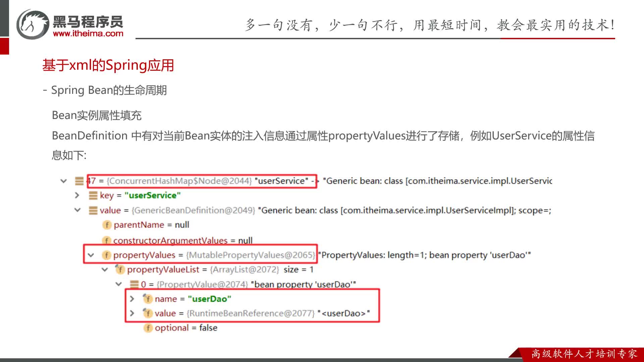Screen dimensions: 644x362
Task: Click the field icon of constructorArgumentValues
Action: click(x=107, y=240)
